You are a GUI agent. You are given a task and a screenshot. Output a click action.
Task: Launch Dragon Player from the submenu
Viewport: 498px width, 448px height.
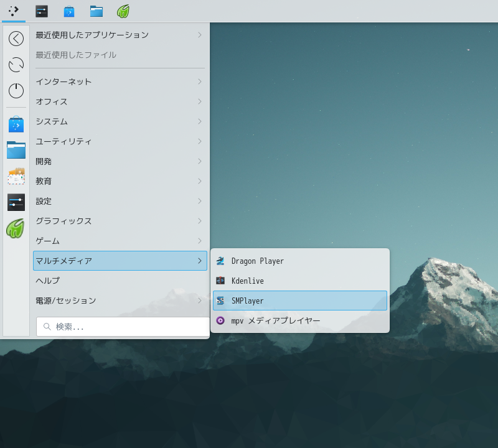coord(300,261)
